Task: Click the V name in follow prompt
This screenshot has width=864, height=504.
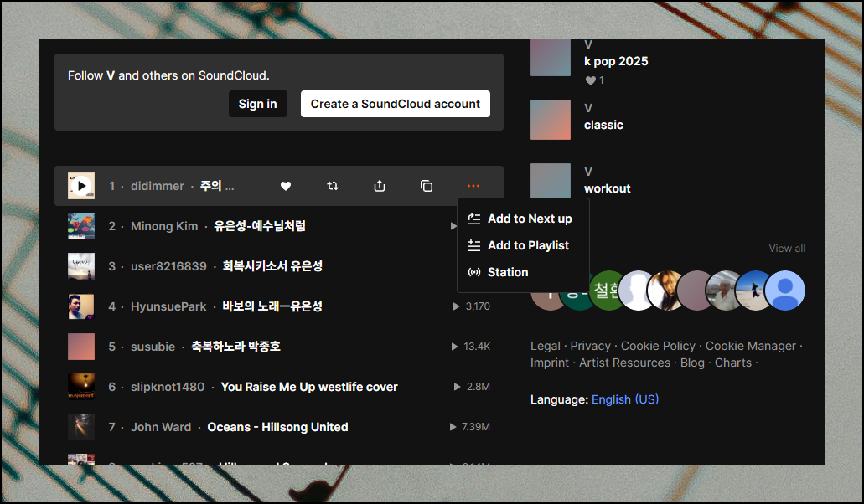Action: click(111, 75)
